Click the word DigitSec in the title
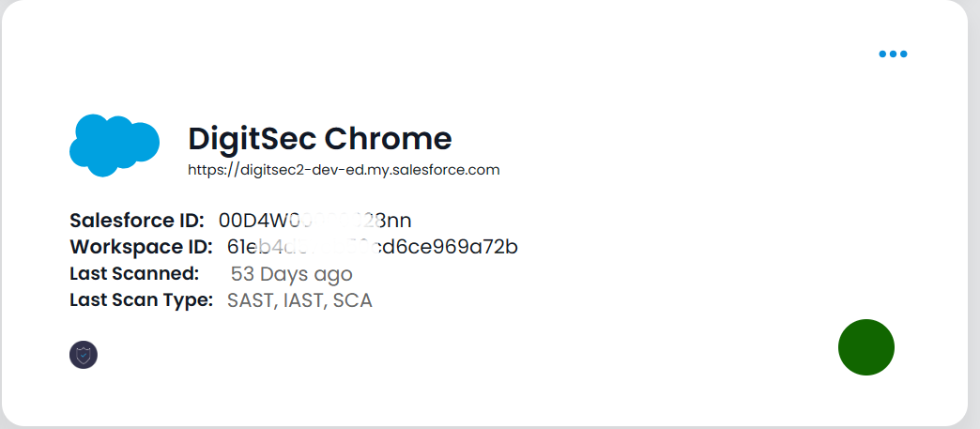Viewport: 980px width, 429px height. tap(252, 138)
